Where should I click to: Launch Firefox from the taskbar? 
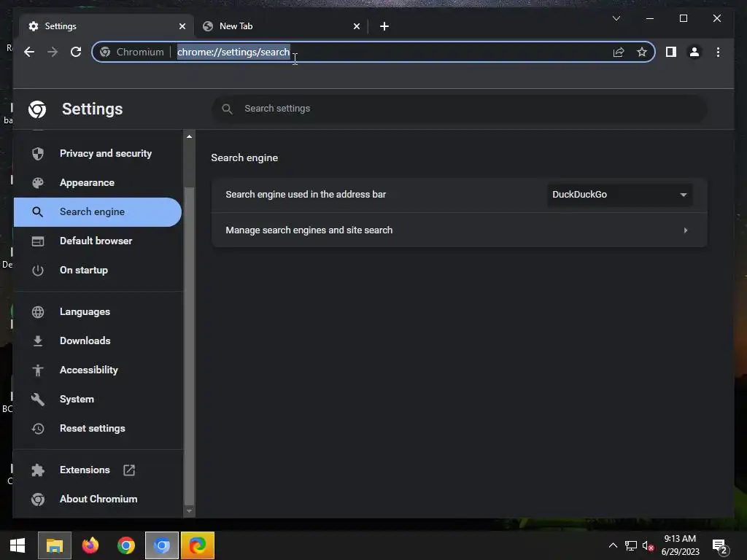point(90,545)
